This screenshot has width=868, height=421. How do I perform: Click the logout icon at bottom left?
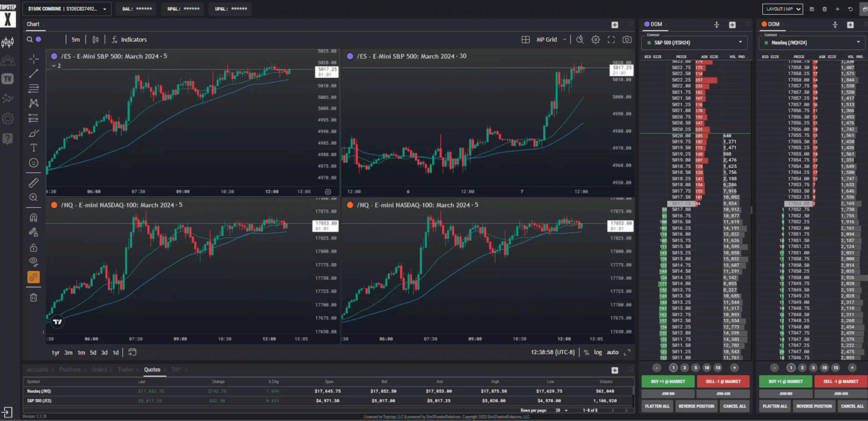click(7, 412)
